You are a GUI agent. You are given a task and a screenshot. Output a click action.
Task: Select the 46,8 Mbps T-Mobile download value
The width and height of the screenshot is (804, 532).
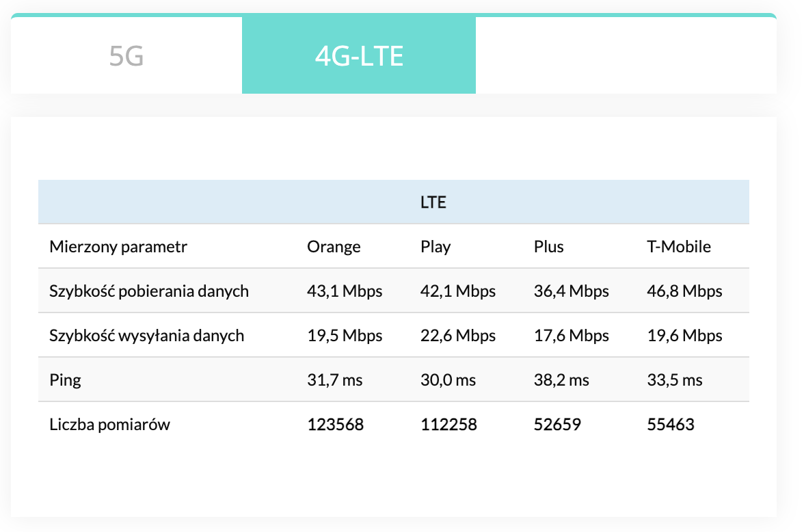coord(684,291)
